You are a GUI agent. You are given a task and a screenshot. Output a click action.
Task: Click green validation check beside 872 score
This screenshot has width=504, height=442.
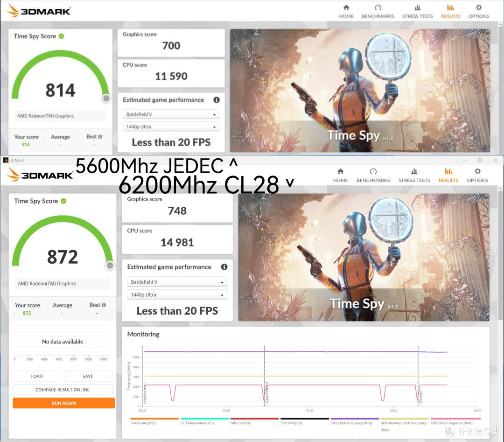pos(63,201)
